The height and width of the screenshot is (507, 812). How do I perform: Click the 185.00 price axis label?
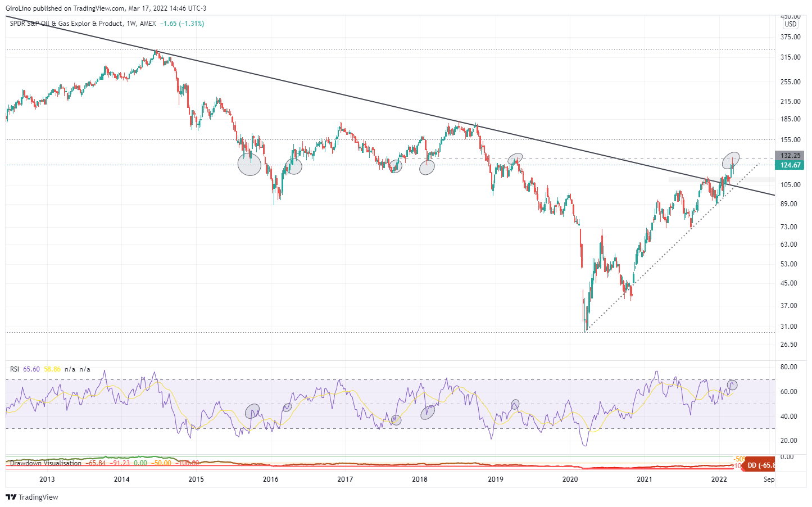point(791,119)
